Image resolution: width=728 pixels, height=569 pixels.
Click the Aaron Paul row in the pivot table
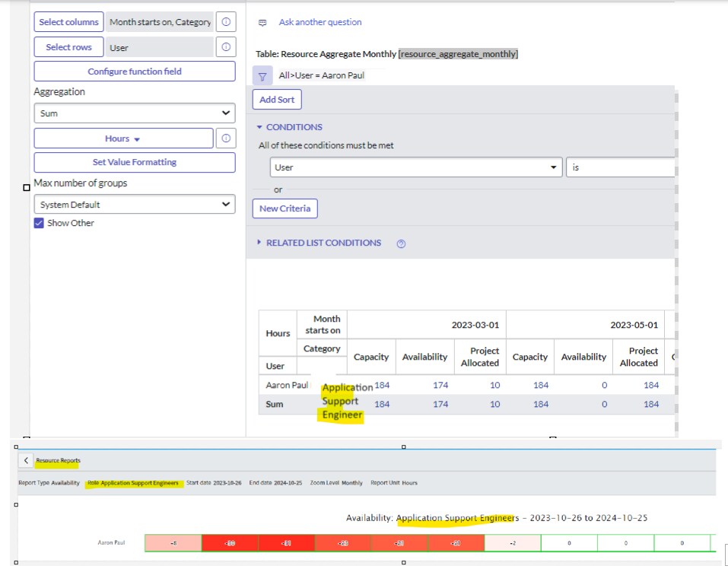(x=466, y=385)
